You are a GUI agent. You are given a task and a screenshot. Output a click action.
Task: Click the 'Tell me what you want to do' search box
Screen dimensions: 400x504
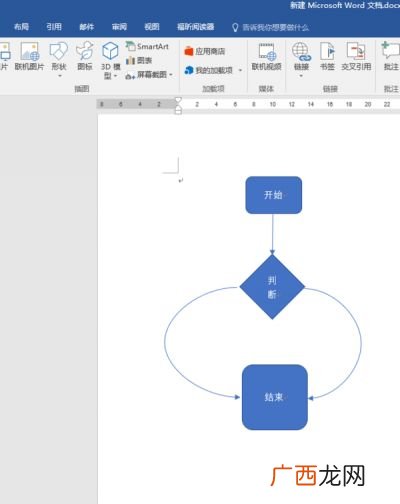pyautogui.click(x=275, y=27)
